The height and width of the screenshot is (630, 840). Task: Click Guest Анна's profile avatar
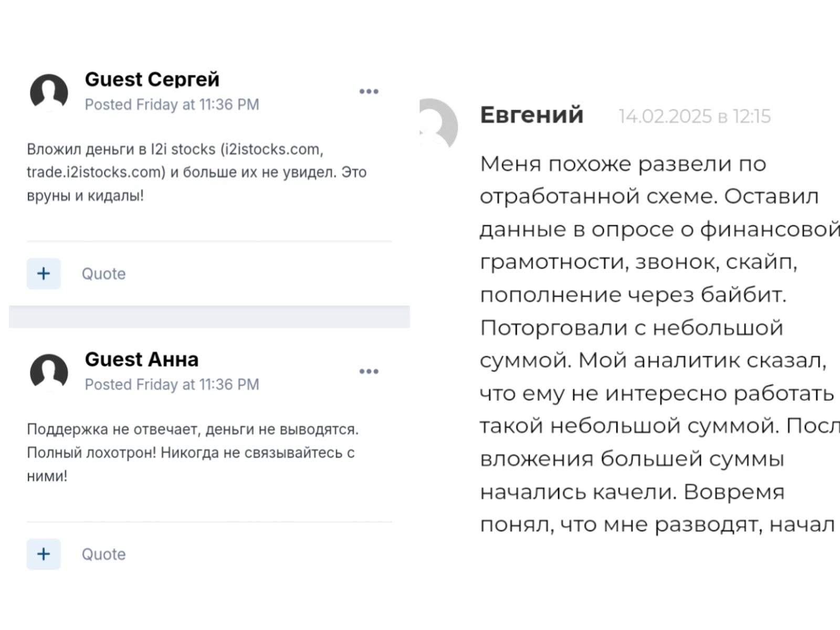[49, 372]
